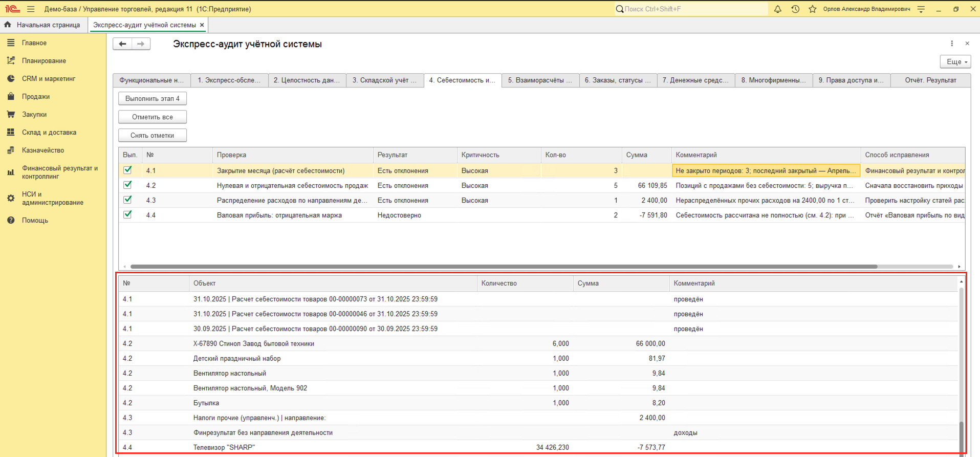Click the Казначейство coins icon

(11, 150)
